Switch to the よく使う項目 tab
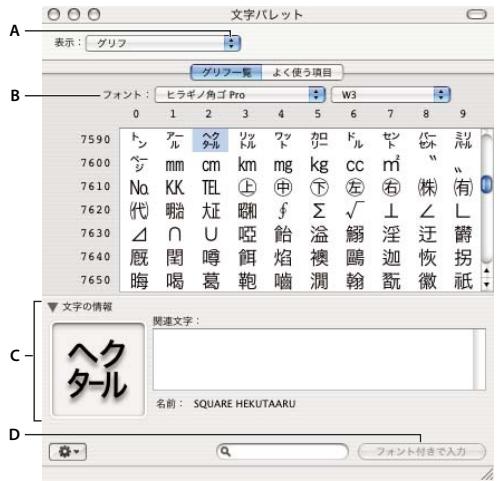Screen dimensions: 498x481 (302, 72)
